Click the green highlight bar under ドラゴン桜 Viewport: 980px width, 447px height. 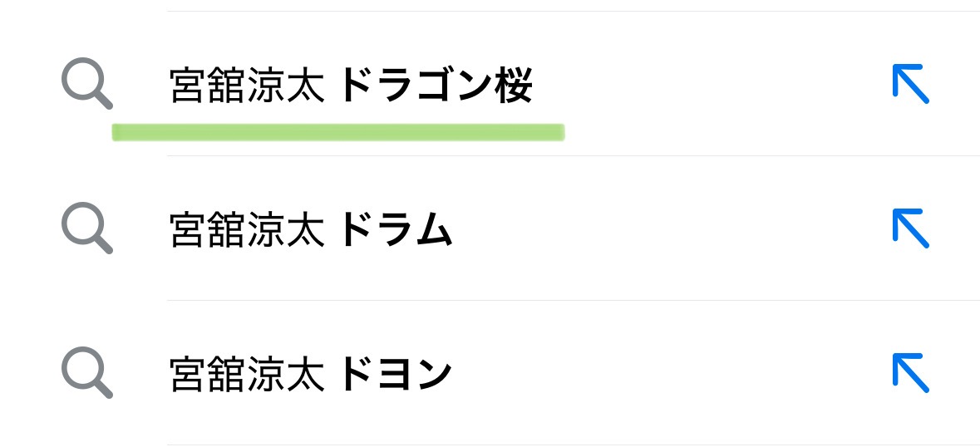coord(338,132)
